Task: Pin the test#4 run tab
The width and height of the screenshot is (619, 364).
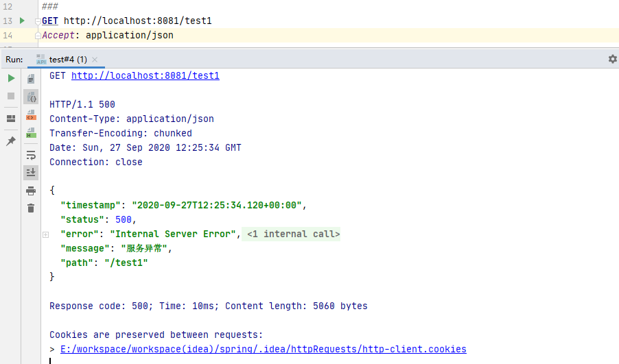Action: pos(11,141)
